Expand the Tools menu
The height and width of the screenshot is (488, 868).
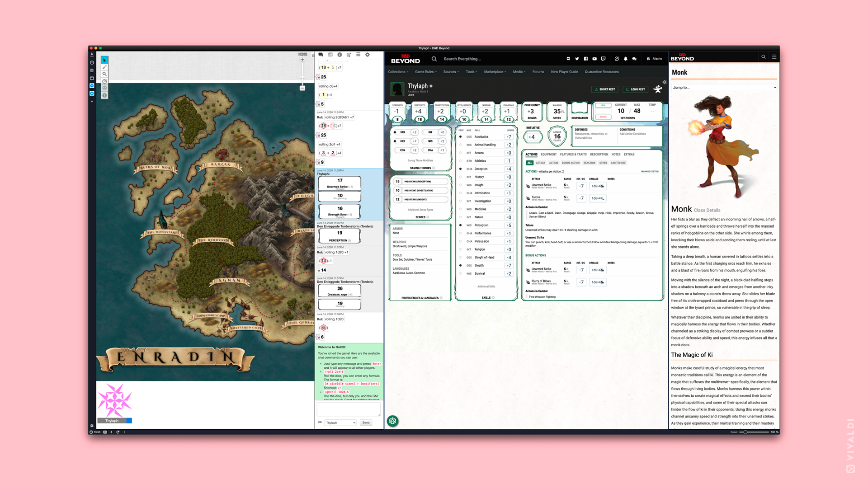pos(472,72)
